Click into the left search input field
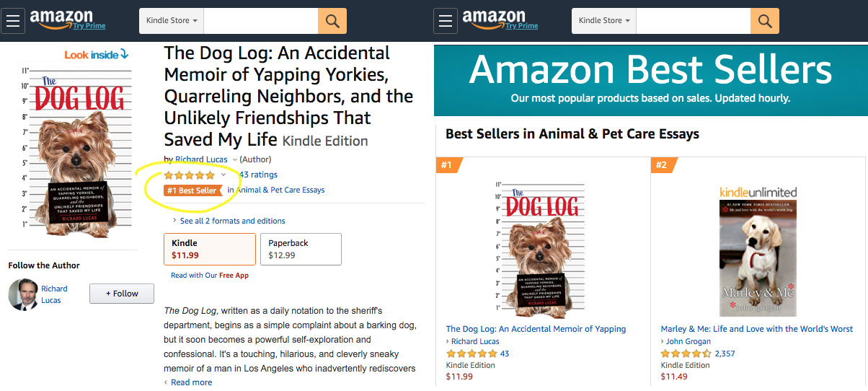Screen dimensions: 868x391 [x=260, y=21]
